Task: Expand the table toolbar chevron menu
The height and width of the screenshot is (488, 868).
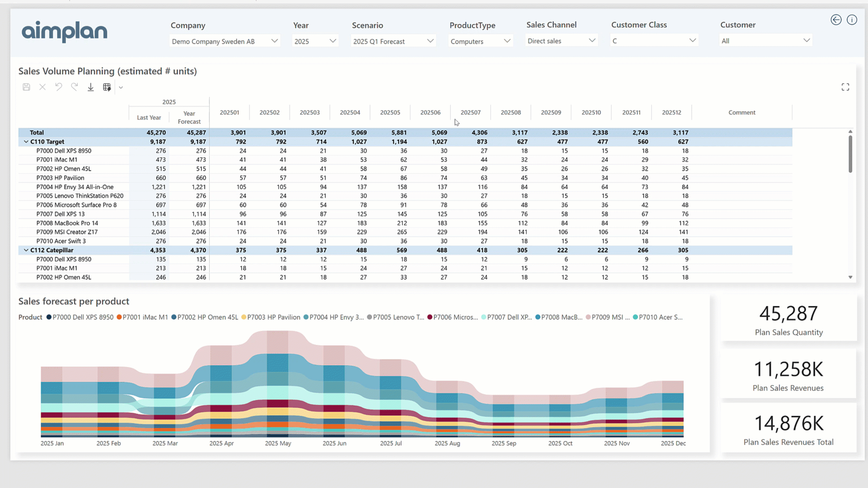Action: point(121,88)
